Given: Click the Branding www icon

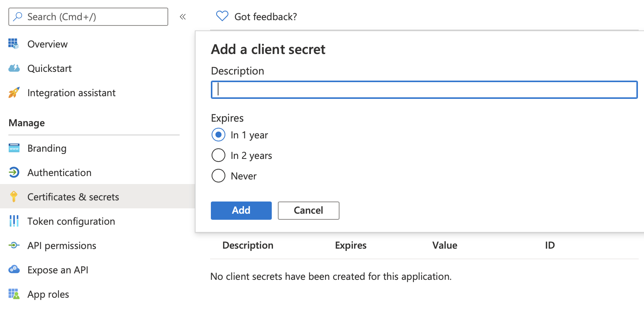Looking at the screenshot, I should click(14, 148).
